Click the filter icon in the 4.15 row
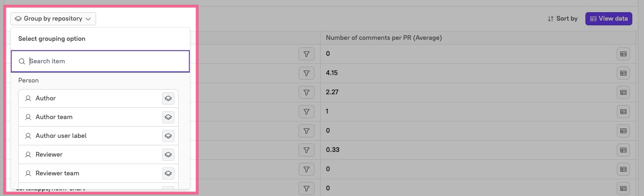 (x=306, y=73)
